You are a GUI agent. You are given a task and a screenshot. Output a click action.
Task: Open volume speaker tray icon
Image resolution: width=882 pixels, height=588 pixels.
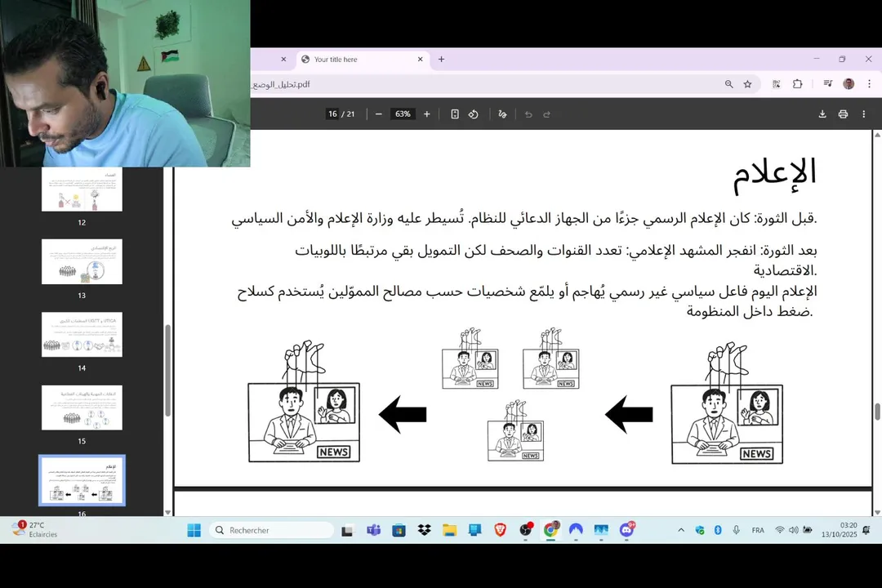[793, 530]
